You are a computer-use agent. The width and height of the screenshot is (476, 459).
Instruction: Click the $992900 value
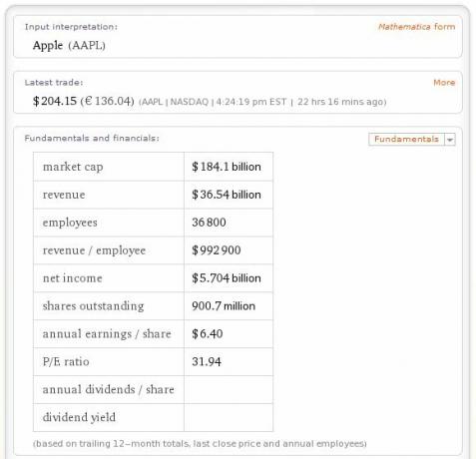click(217, 250)
